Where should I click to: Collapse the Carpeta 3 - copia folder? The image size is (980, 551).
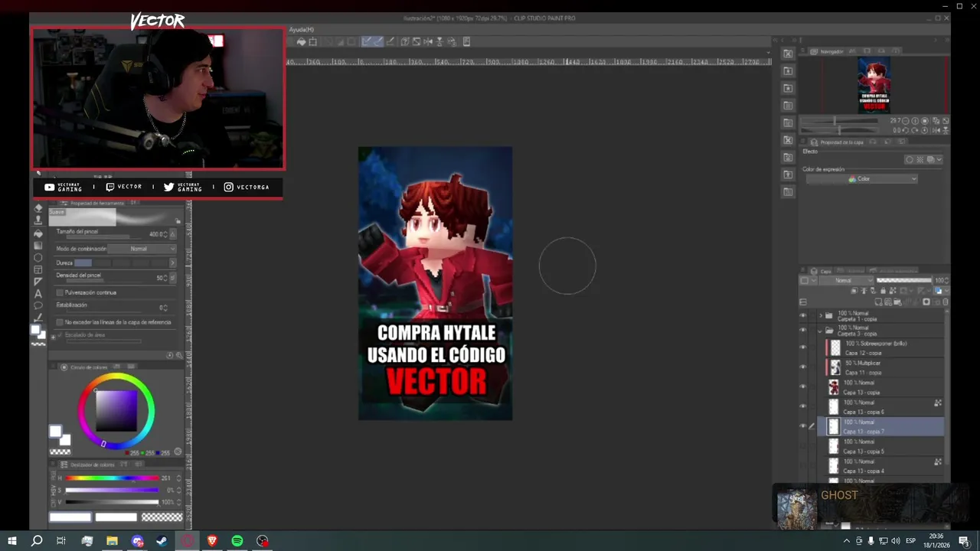point(821,331)
